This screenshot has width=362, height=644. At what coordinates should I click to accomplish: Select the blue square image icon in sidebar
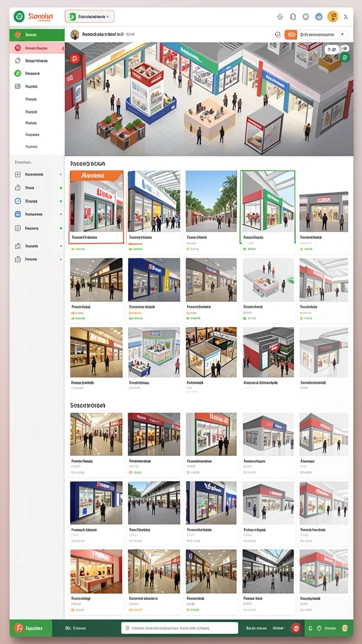(x=18, y=214)
